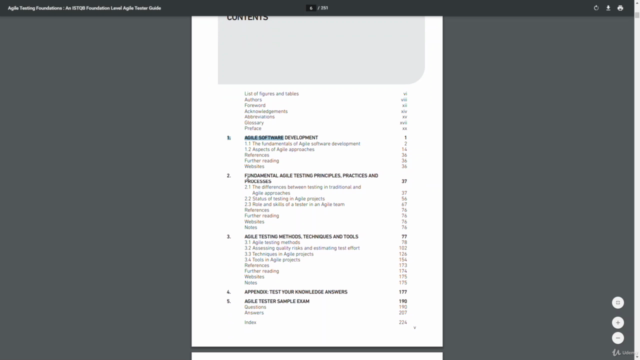Screen dimensions: 640x360
Task: Print the PDF document
Action: coord(620,8)
